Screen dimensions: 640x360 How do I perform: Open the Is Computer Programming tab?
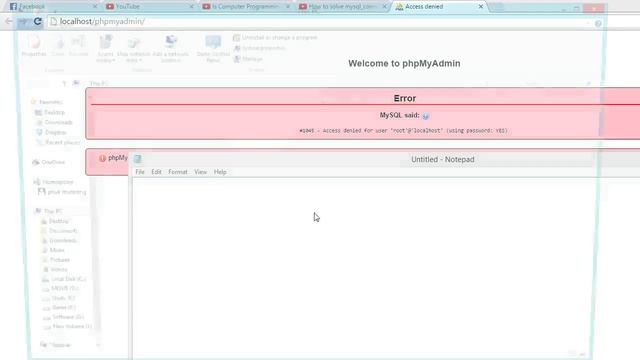point(245,7)
